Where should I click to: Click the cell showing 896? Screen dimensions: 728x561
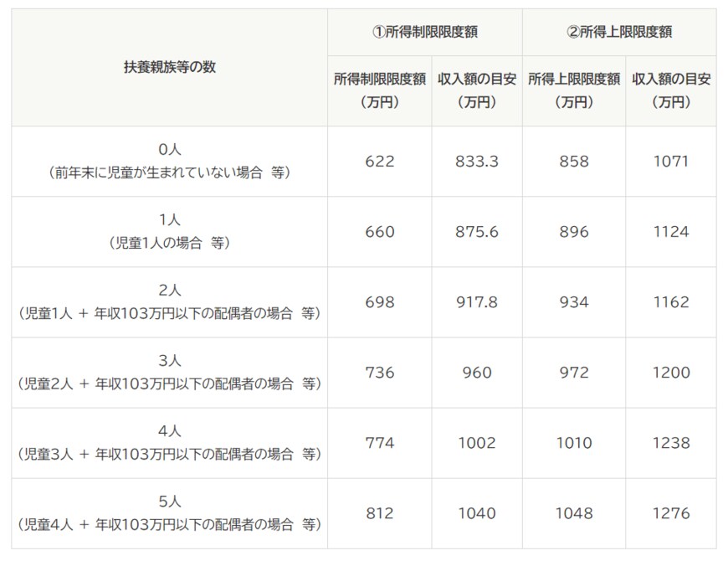coord(573,232)
